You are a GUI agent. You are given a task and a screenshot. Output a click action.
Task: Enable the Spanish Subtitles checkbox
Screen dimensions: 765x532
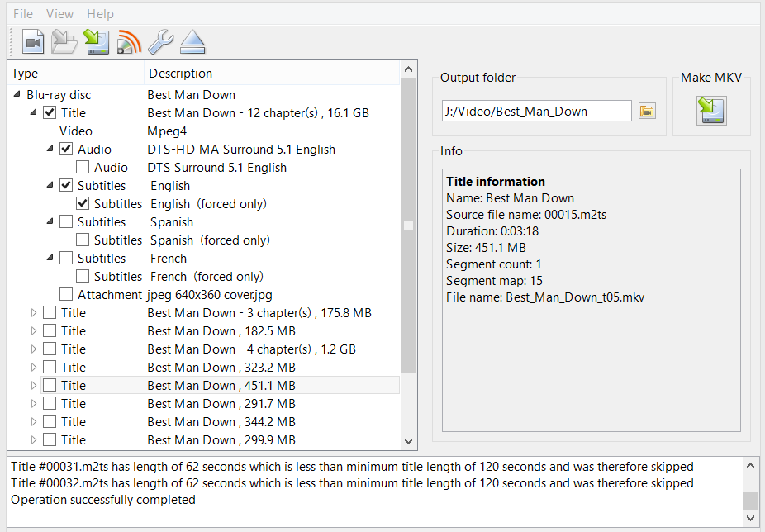(66, 222)
